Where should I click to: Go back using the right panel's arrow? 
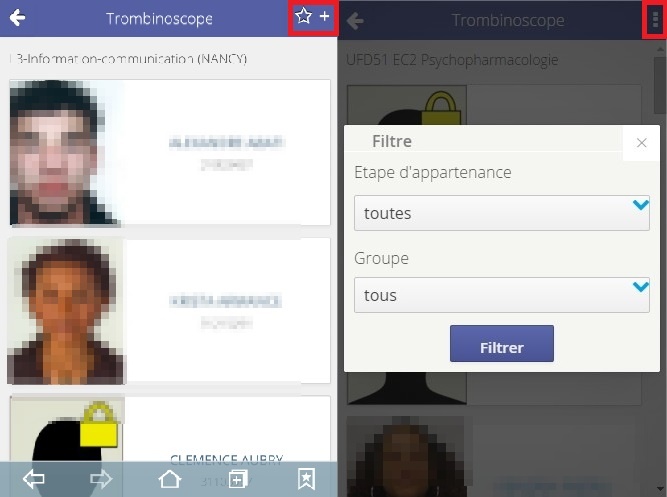coord(355,20)
